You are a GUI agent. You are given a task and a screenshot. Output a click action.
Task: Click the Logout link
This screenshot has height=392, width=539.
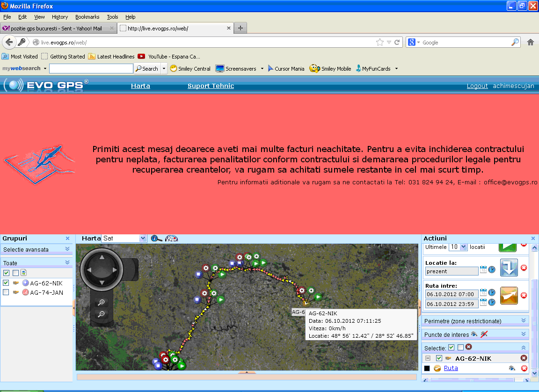tap(477, 86)
